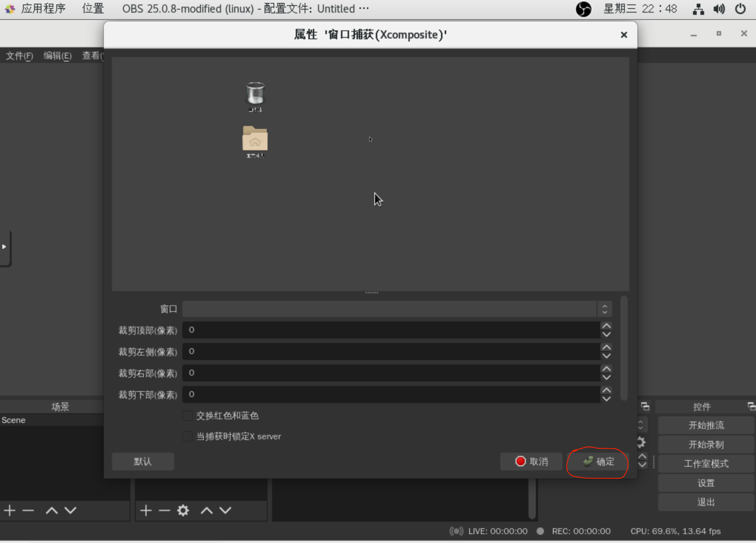Viewport: 756px width, 543px height.
Task: Move source down with arrow icon
Action: 225,510
